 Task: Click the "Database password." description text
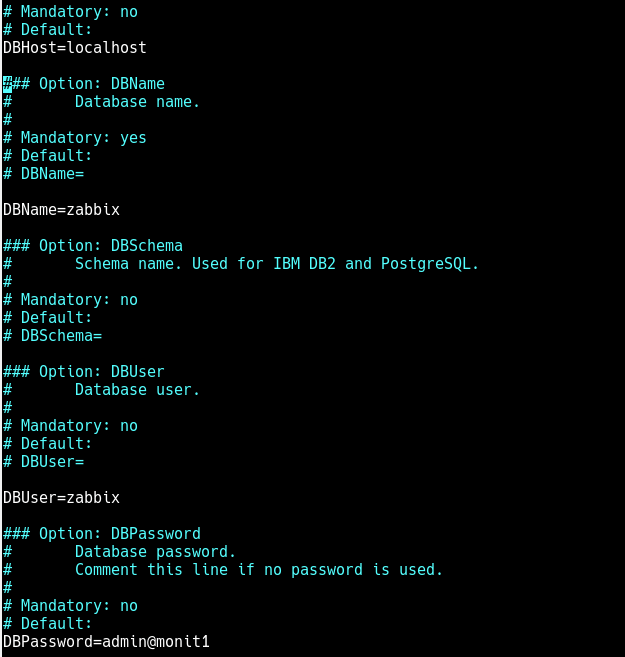pos(155,552)
